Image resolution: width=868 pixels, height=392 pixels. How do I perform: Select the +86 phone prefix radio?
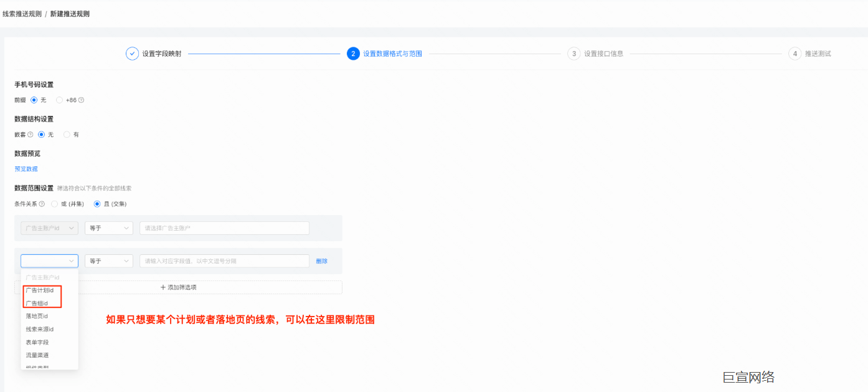(x=59, y=100)
